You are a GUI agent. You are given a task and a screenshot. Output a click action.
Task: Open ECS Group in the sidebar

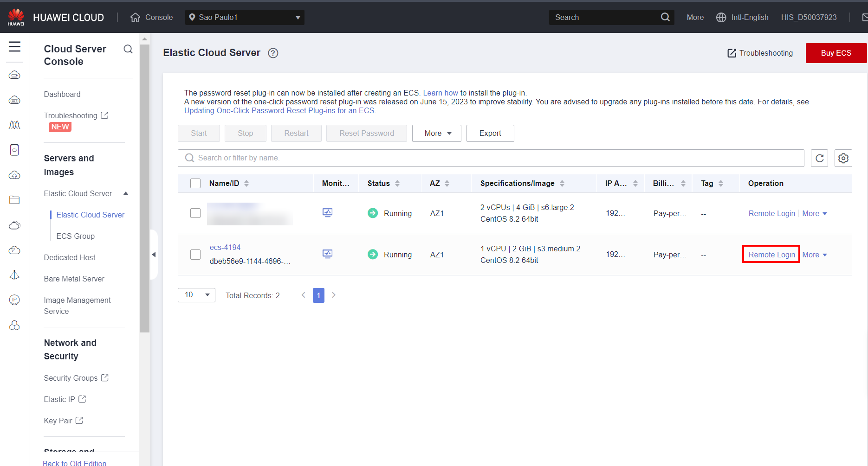[x=75, y=236]
